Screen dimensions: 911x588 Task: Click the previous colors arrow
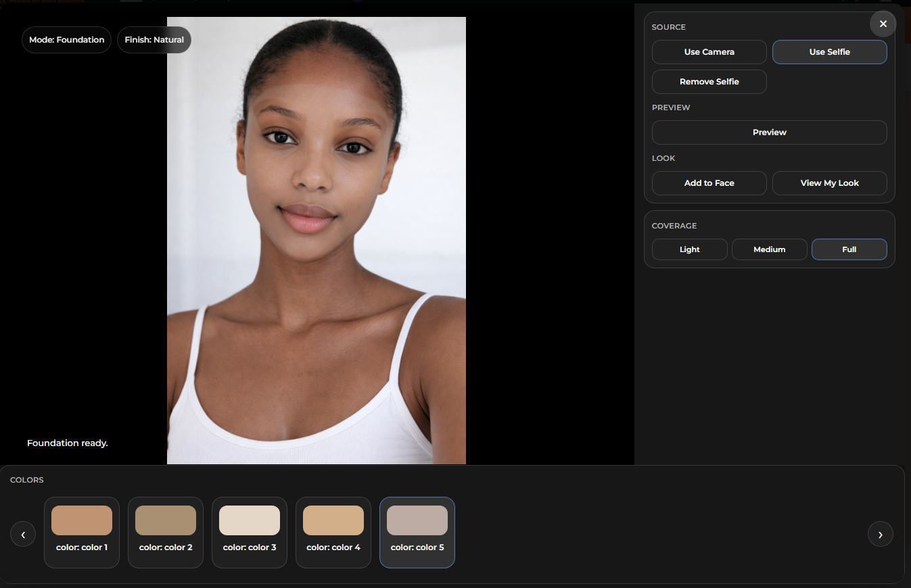click(23, 534)
